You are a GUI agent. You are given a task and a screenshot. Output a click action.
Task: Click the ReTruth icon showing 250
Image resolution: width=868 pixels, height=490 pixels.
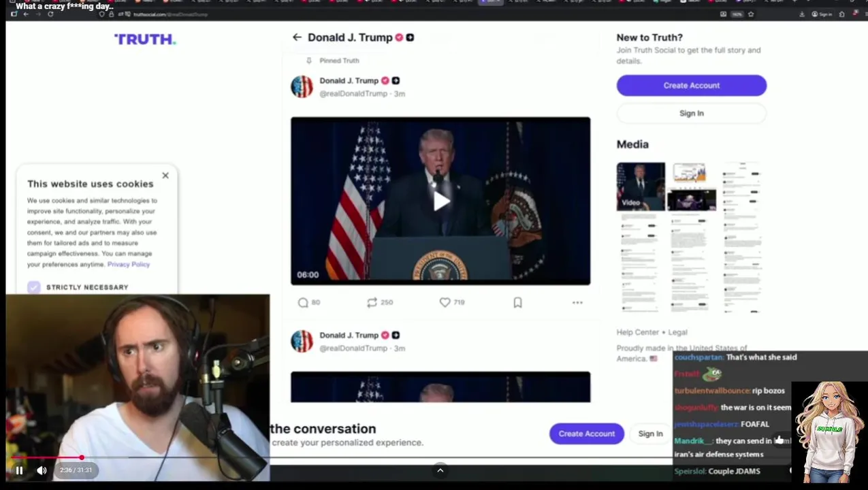click(x=372, y=302)
